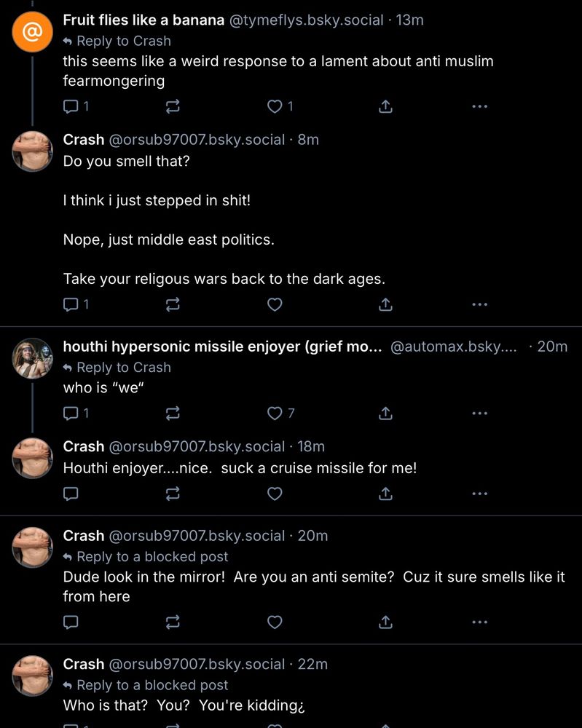Like the houthi hypersonic missile enjoyer post

point(275,414)
